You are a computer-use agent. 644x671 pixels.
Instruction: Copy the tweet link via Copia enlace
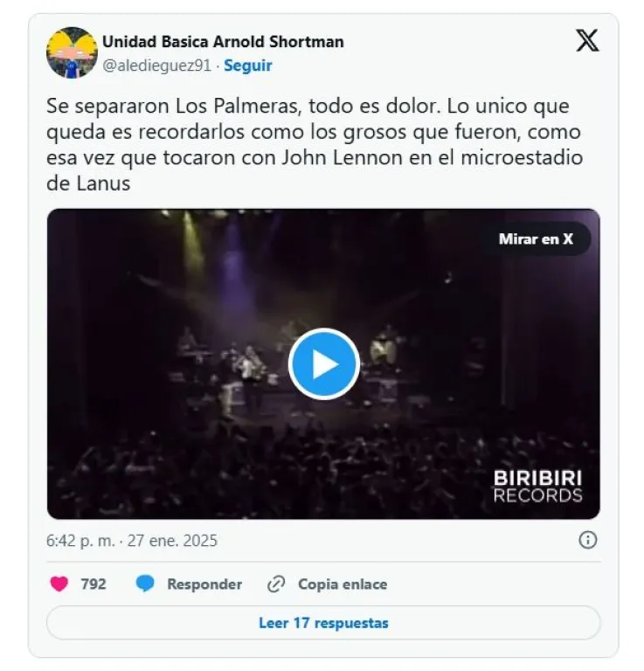343,585
